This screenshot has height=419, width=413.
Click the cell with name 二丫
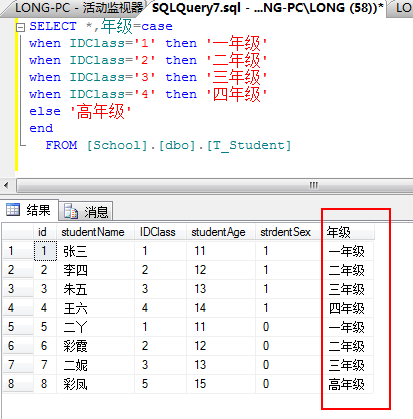click(x=95, y=327)
